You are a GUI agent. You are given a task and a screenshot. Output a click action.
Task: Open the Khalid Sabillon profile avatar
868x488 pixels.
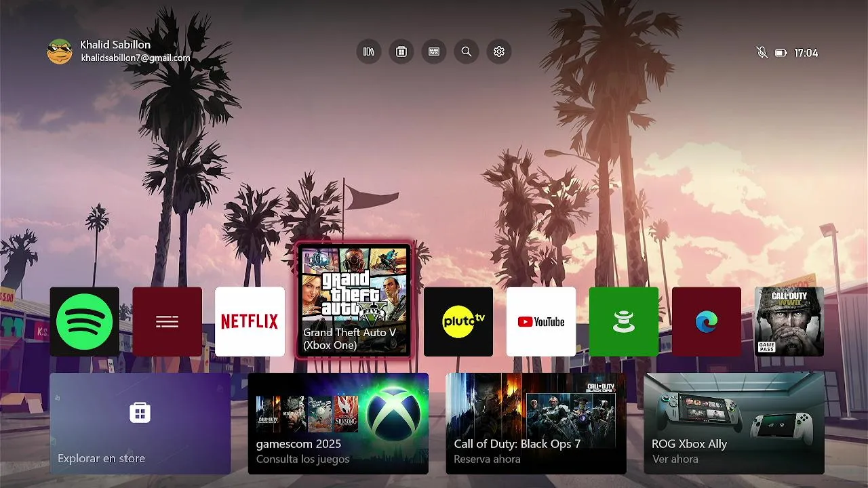tap(60, 52)
